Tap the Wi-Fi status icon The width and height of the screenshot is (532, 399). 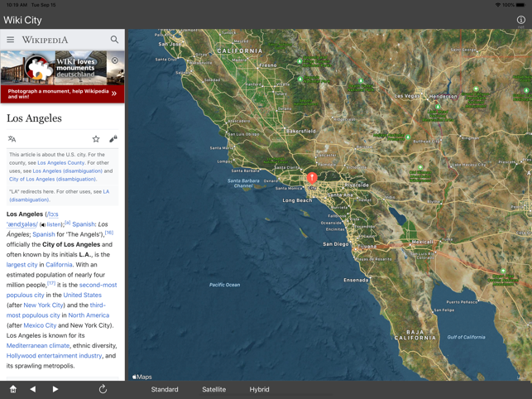[x=498, y=5]
